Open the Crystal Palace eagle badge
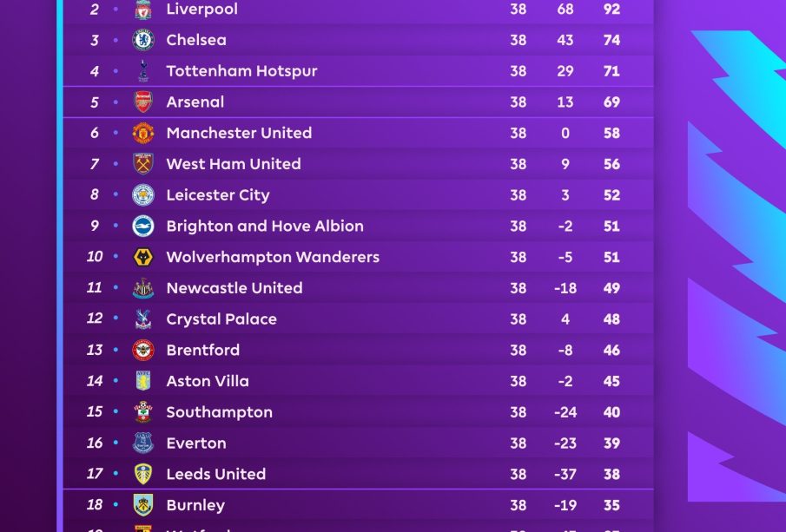 point(143,319)
